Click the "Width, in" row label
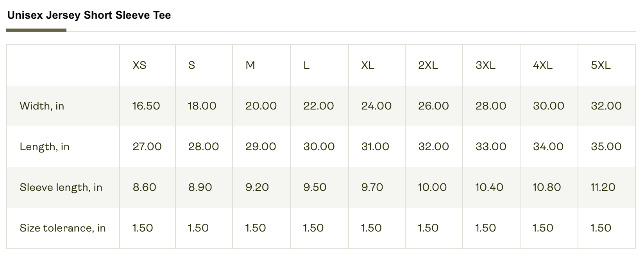The width and height of the screenshot is (644, 255). [x=42, y=106]
